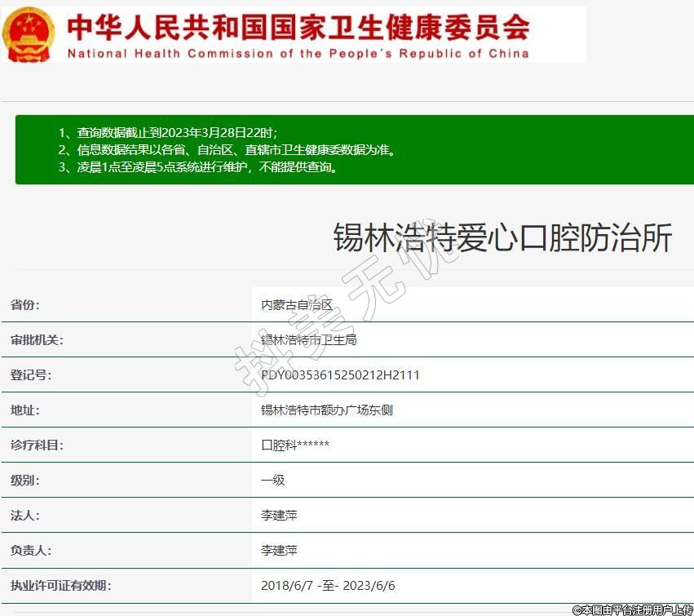Click the notice about 1am to 5am maintenance

[x=197, y=168]
